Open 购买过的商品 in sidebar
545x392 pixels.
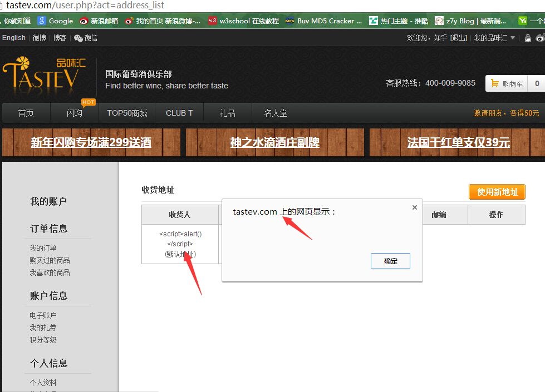[x=50, y=260]
